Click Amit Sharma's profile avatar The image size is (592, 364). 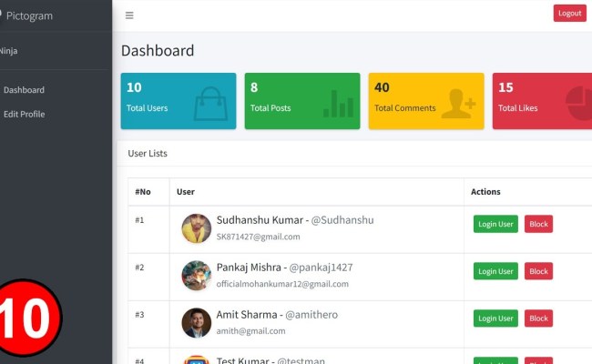pyautogui.click(x=197, y=323)
